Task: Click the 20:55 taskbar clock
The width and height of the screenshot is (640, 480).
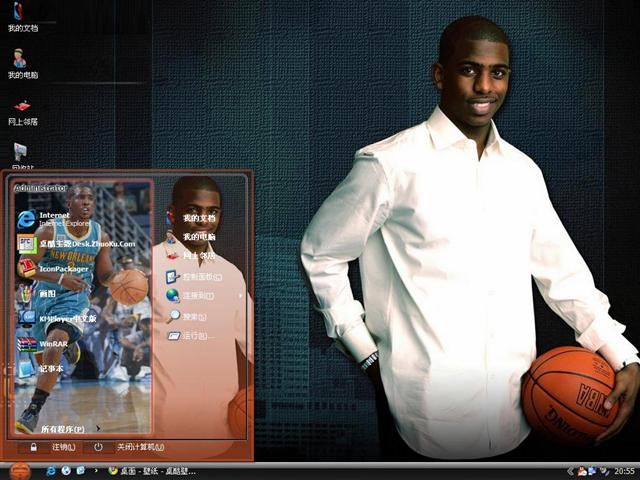Action: [x=624, y=472]
